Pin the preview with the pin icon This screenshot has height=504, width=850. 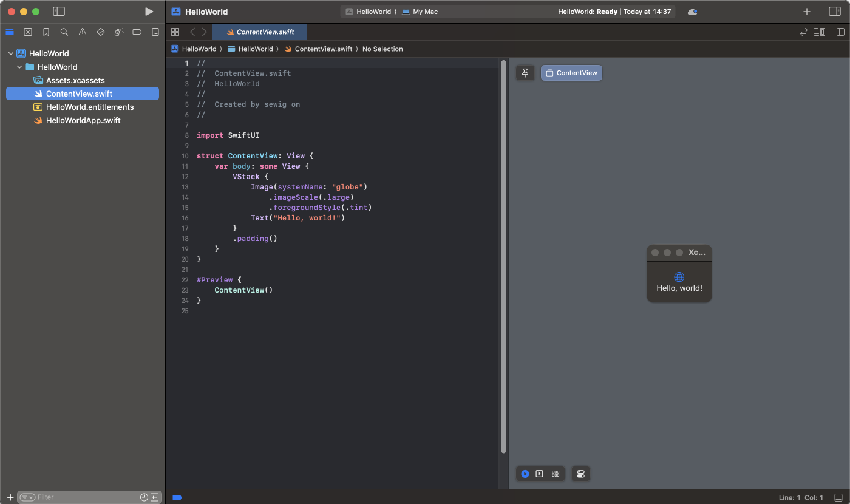click(x=525, y=73)
